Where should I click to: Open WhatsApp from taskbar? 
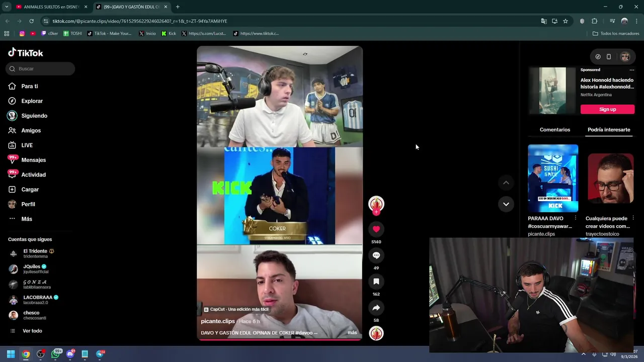point(55,354)
